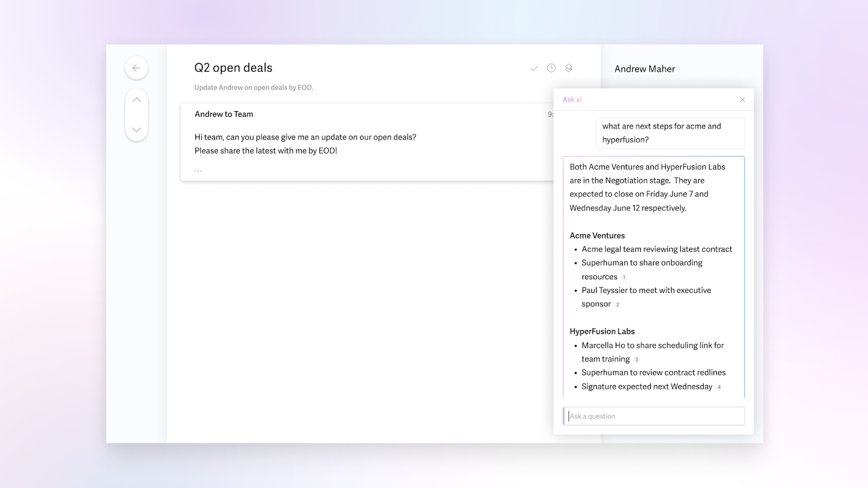Viewport: 868px width, 488px height.
Task: Click the HyperFusion Labs heading in AI answer
Action: (602, 331)
